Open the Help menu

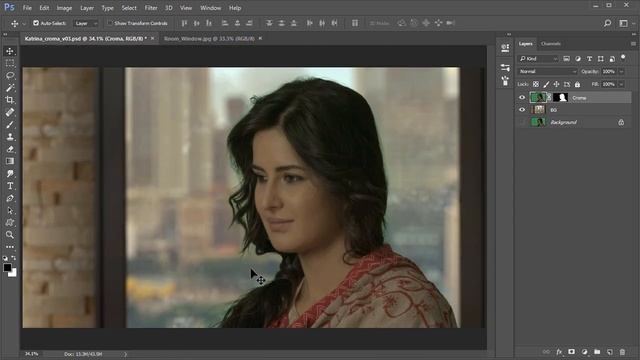(235, 8)
